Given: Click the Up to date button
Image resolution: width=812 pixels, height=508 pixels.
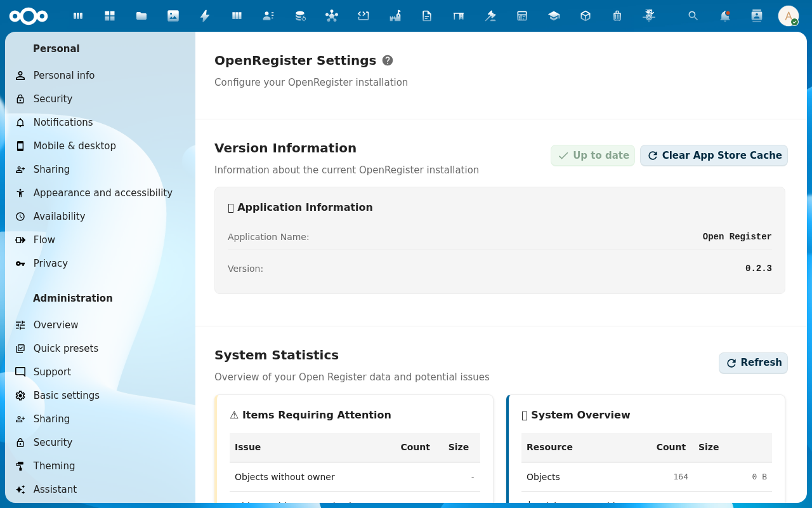Looking at the screenshot, I should 593,156.
